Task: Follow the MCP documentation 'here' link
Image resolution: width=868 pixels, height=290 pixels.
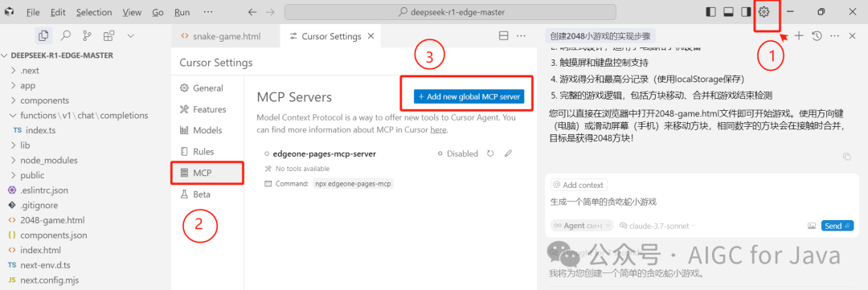Action: click(x=438, y=129)
